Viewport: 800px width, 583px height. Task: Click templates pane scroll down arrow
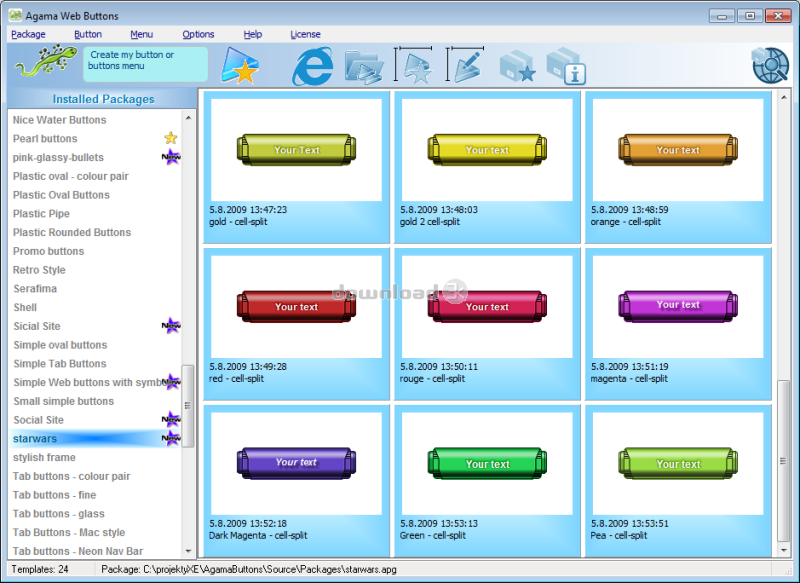[x=784, y=550]
